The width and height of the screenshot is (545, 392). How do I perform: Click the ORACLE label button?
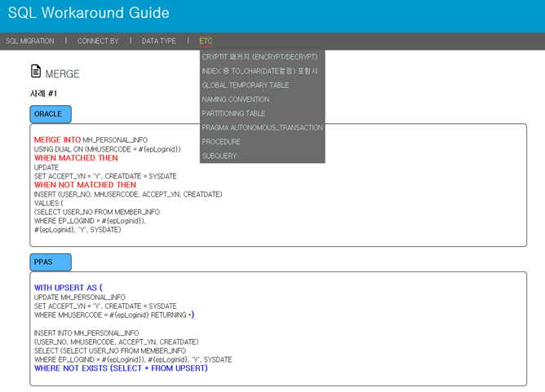tap(51, 114)
